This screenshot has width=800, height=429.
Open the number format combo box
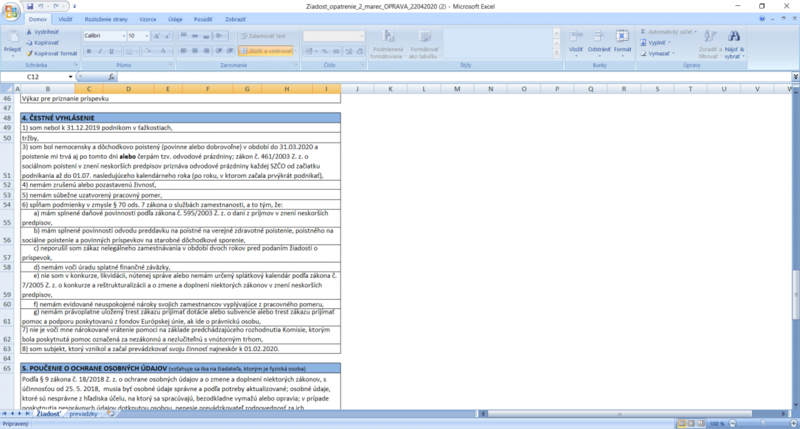[x=334, y=36]
